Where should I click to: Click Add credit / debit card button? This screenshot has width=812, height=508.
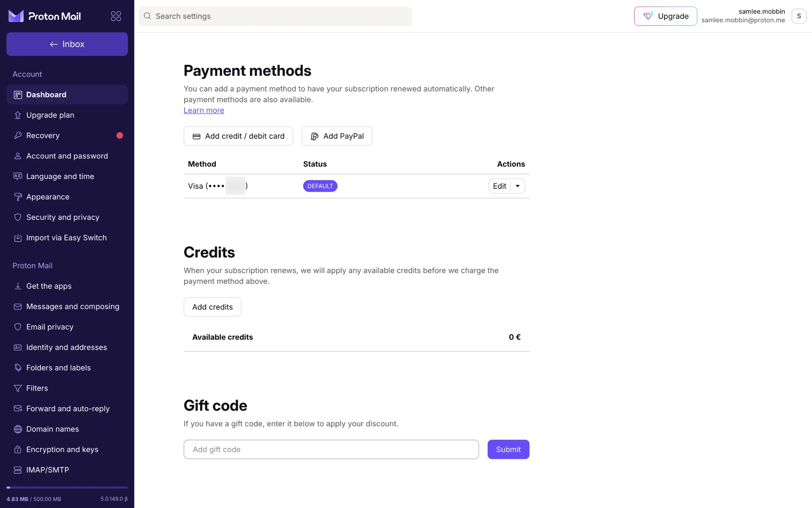click(238, 136)
